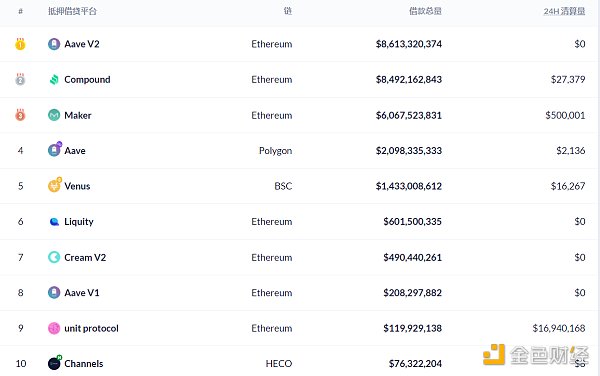Open the Venus platform link

[x=77, y=186]
